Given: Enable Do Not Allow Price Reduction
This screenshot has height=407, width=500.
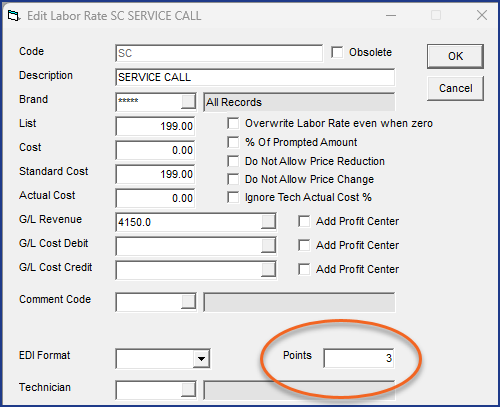Looking at the screenshot, I should [x=233, y=161].
